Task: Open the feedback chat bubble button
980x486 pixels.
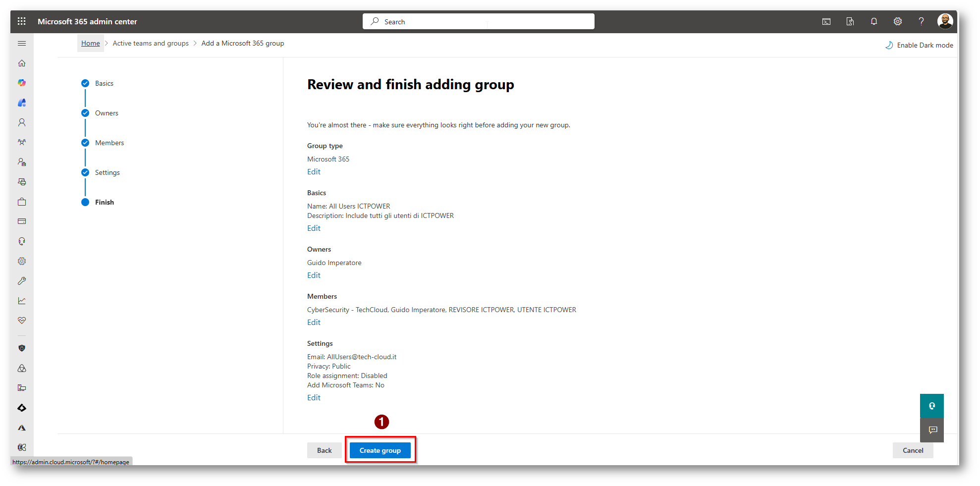Action: click(x=932, y=430)
